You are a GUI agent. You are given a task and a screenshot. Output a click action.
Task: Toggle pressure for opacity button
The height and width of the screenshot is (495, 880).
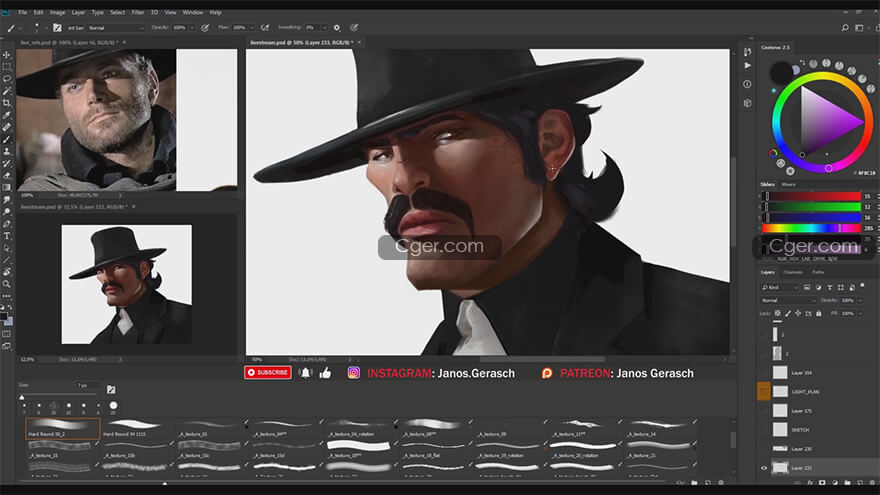point(205,28)
